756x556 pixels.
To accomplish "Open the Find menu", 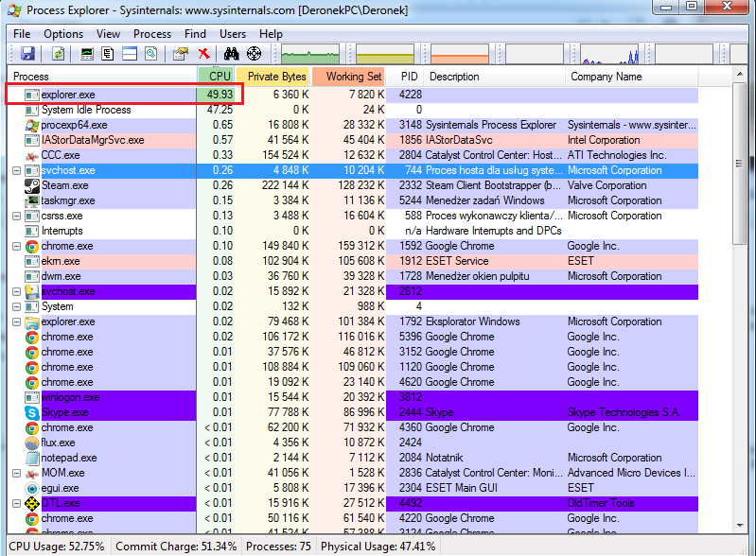I will point(195,34).
